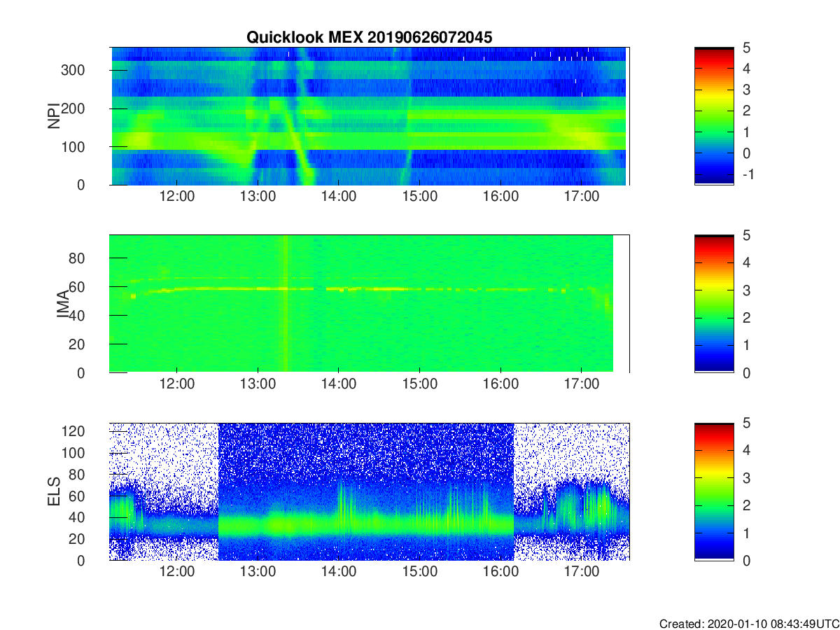Image resolution: width=840 pixels, height=630 pixels.
Task: Click the 15:00 tick under the IMA plot
Action: [x=420, y=384]
